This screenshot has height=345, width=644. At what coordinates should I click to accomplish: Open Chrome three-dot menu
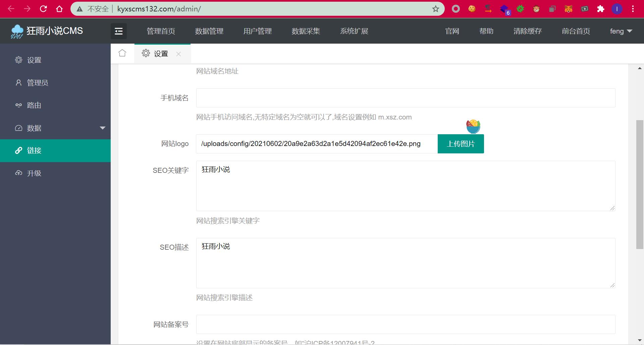coord(633,9)
